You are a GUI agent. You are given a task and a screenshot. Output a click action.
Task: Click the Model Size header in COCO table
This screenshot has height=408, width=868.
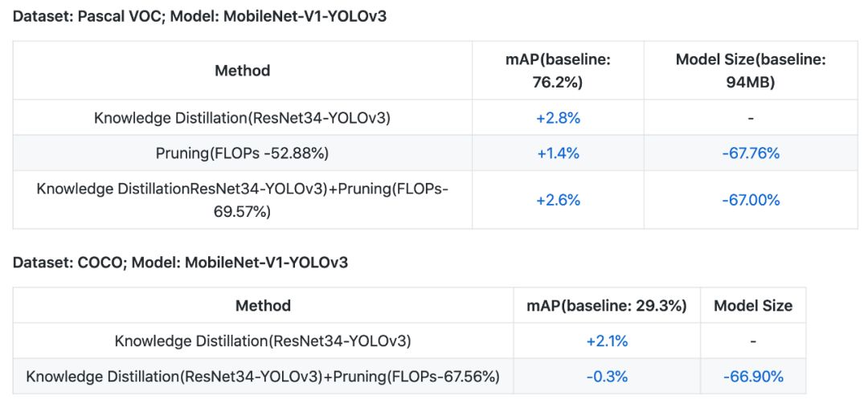[x=753, y=306]
